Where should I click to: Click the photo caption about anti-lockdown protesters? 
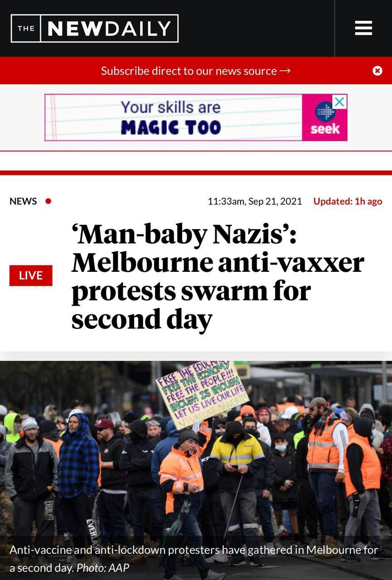click(194, 559)
